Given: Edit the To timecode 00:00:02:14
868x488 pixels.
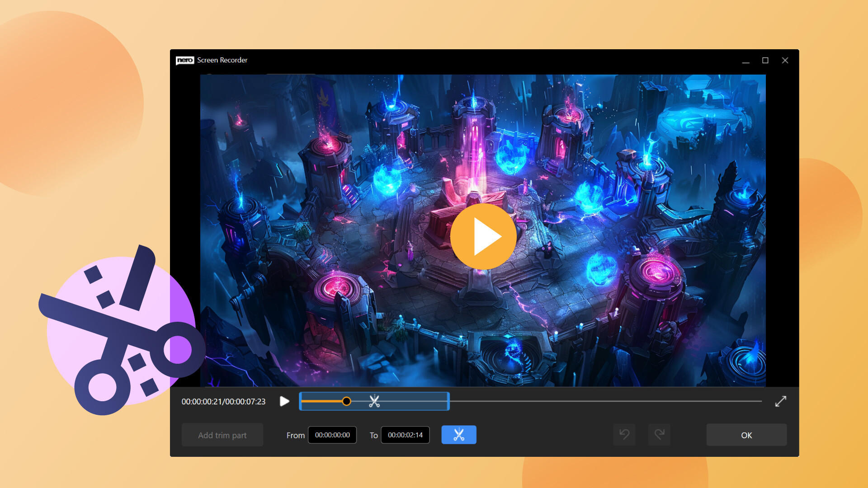Looking at the screenshot, I should (405, 435).
